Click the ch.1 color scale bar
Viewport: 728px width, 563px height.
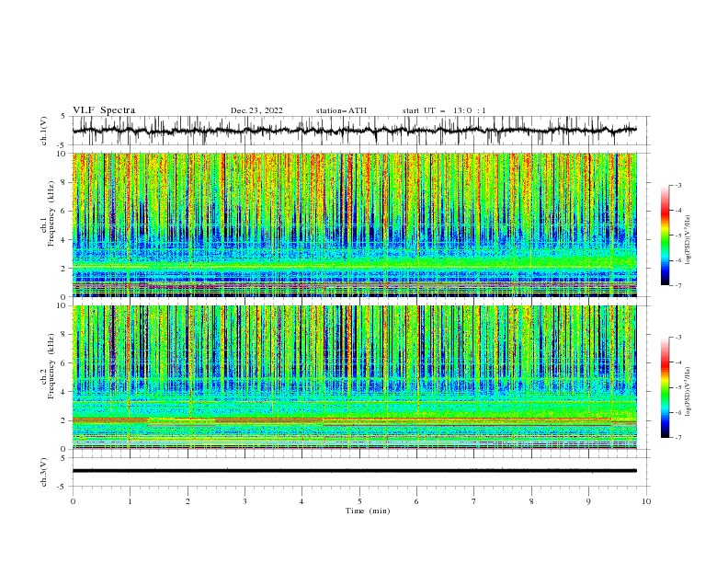(665, 236)
